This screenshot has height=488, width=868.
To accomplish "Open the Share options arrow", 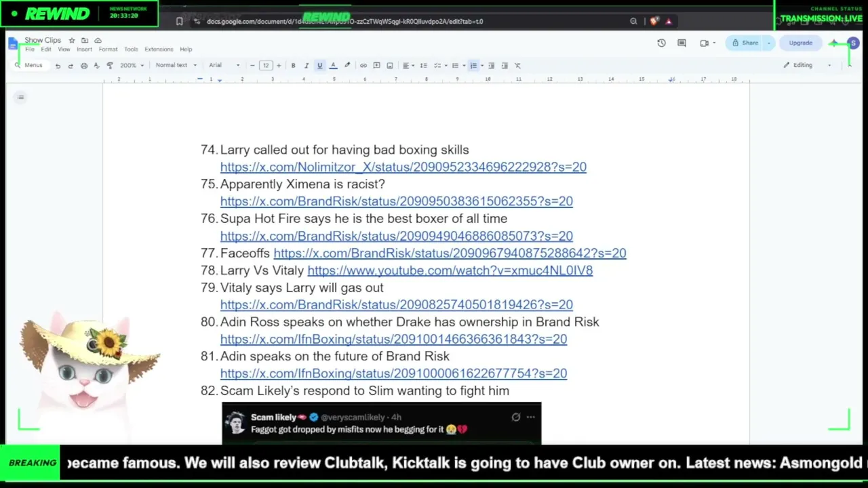I will (x=769, y=43).
